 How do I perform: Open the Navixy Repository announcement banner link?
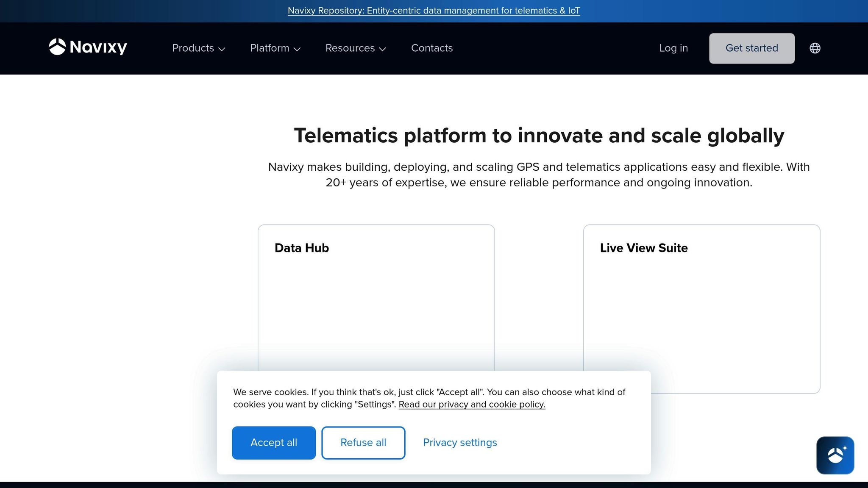click(434, 11)
